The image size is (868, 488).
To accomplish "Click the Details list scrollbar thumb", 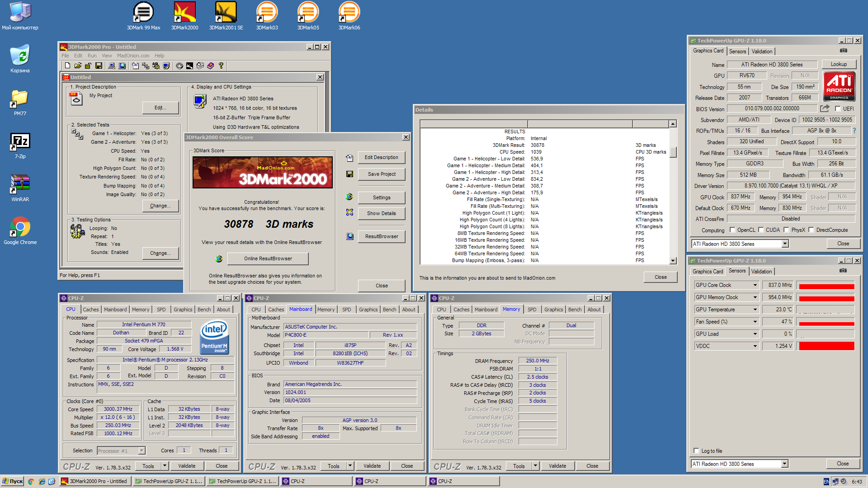I will tap(673, 152).
